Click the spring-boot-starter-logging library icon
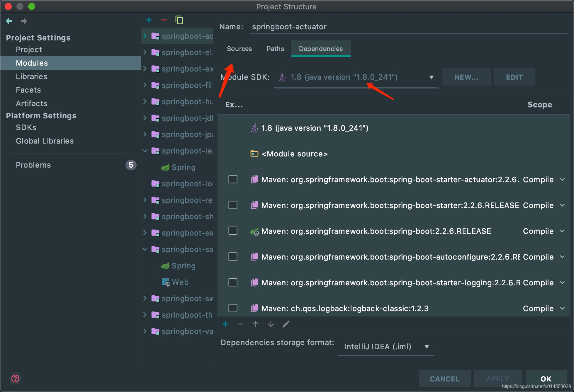The image size is (574, 392). [x=254, y=282]
